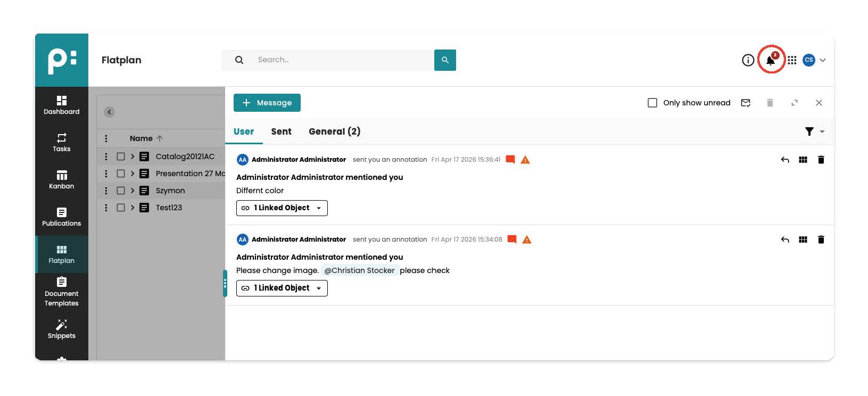Open row menu for Catalog20121AC

(106, 156)
